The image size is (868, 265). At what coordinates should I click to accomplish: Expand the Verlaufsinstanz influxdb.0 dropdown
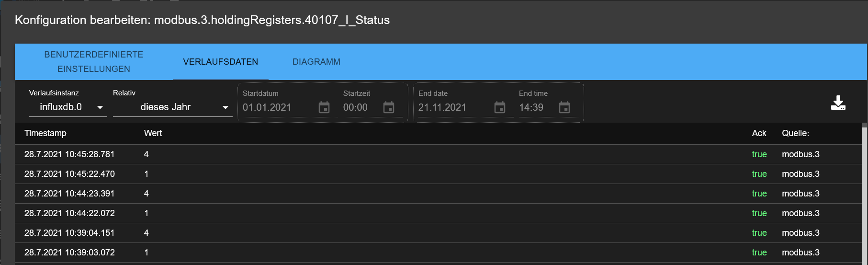click(68, 107)
